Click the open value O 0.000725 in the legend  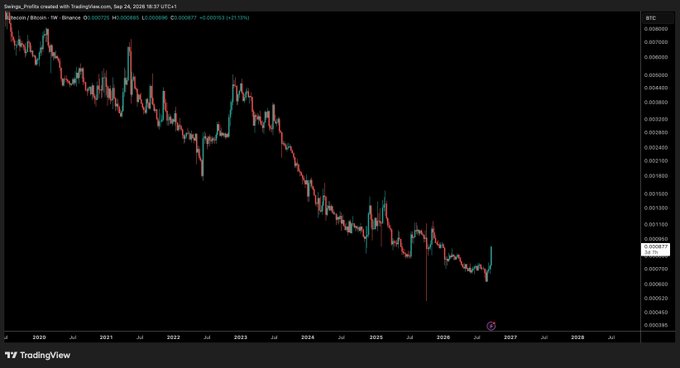[97, 18]
